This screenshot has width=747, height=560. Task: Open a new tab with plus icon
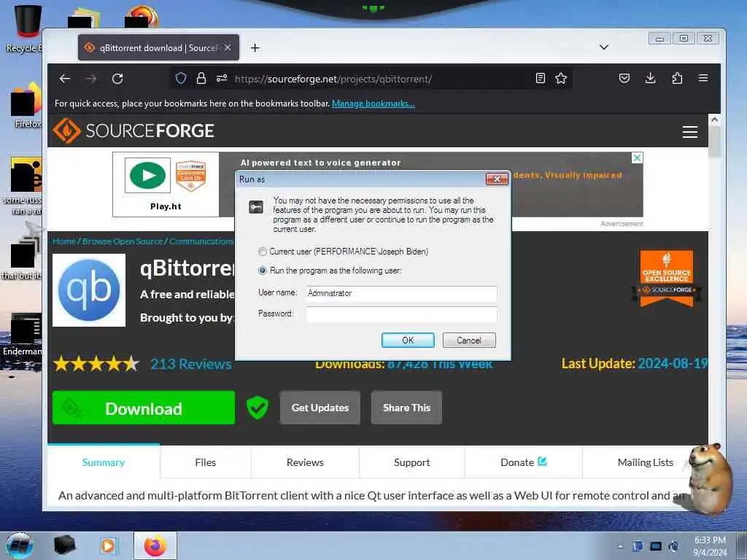tap(255, 47)
